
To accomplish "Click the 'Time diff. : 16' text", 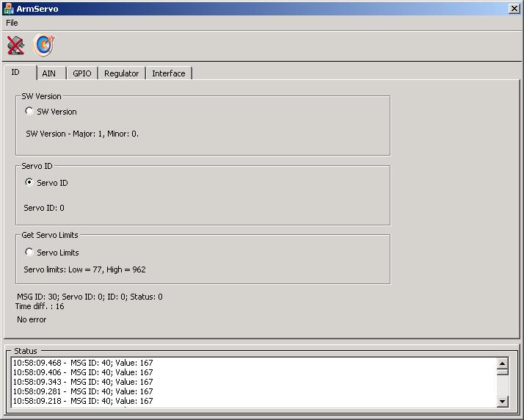I will point(40,306).
